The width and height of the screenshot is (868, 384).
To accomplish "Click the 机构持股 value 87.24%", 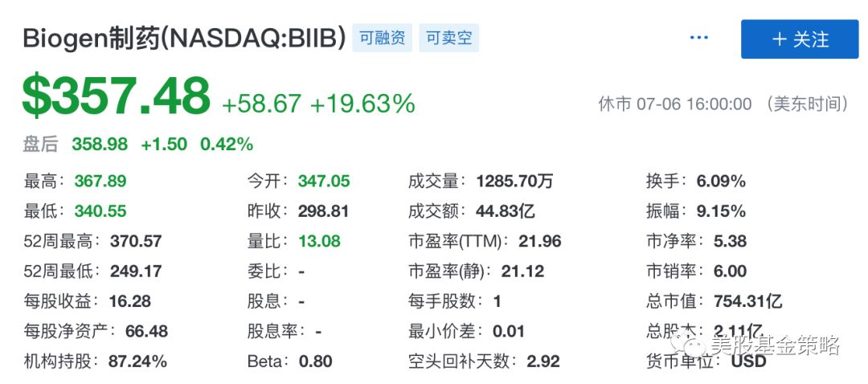I will point(137,362).
